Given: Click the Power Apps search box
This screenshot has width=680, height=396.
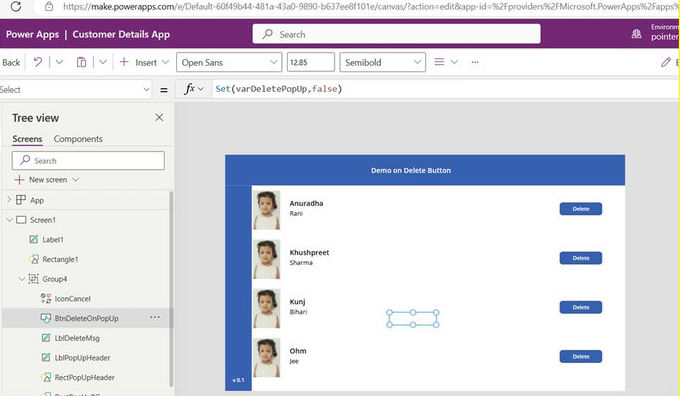Looking at the screenshot, I should click(396, 34).
